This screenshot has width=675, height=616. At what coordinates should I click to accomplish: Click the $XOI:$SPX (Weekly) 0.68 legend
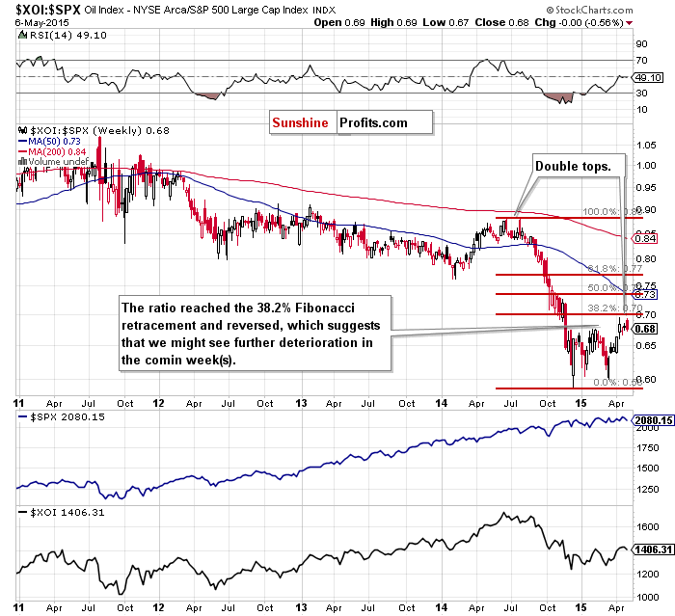(x=99, y=130)
